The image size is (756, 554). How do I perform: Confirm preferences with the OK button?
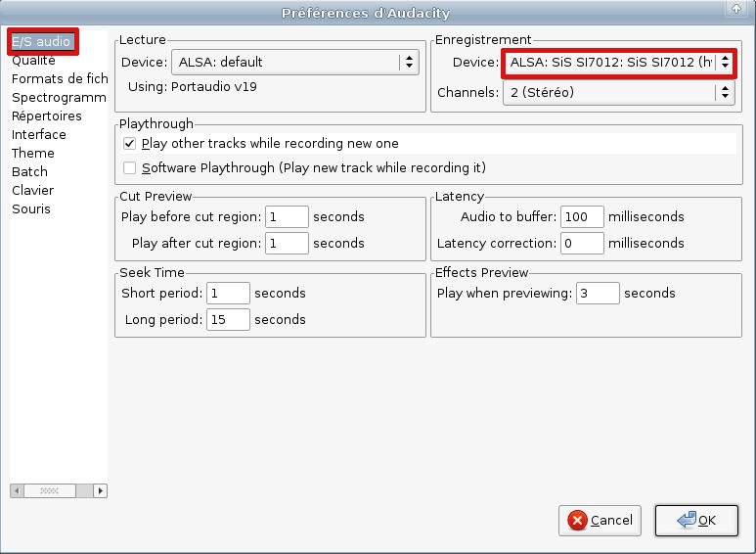point(695,521)
